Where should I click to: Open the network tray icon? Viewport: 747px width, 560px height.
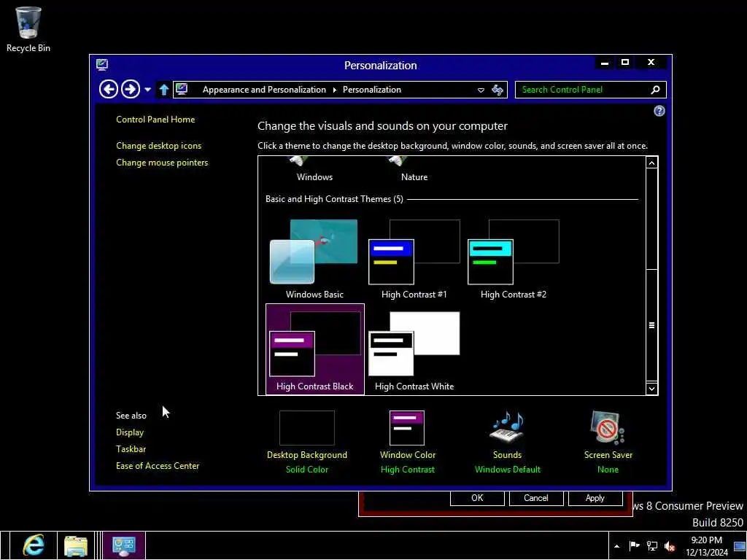click(651, 546)
